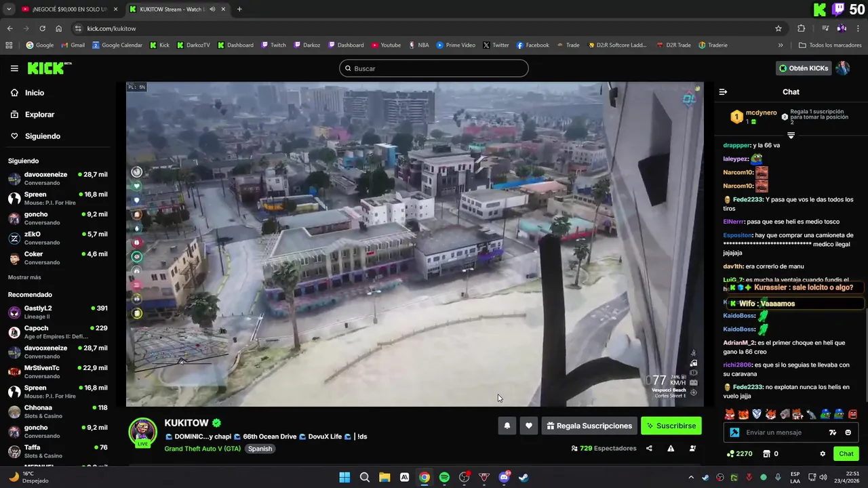Open the tab search dropdown arrow
The width and height of the screenshot is (868, 488).
[x=9, y=9]
